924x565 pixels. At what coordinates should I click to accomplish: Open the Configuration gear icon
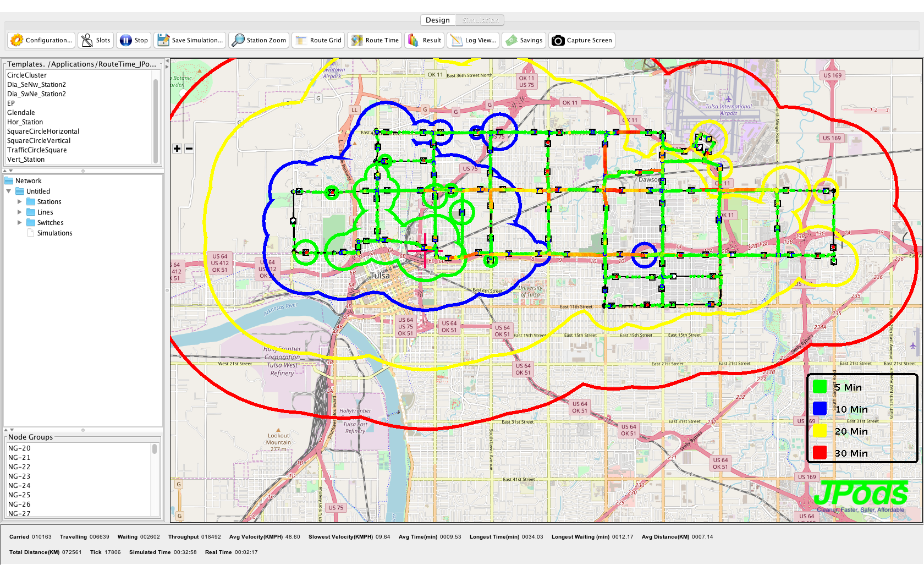click(17, 40)
